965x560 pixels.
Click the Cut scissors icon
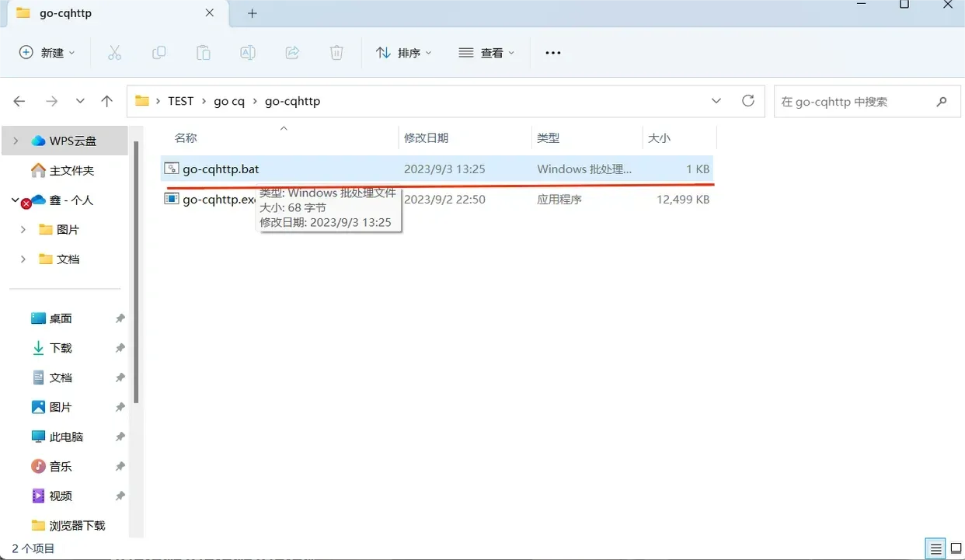point(114,53)
